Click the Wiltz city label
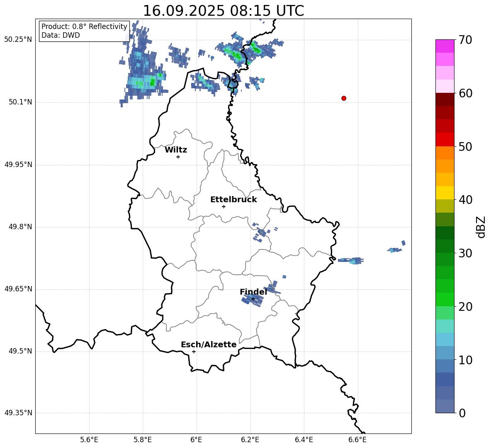491x448 pixels. tap(176, 150)
